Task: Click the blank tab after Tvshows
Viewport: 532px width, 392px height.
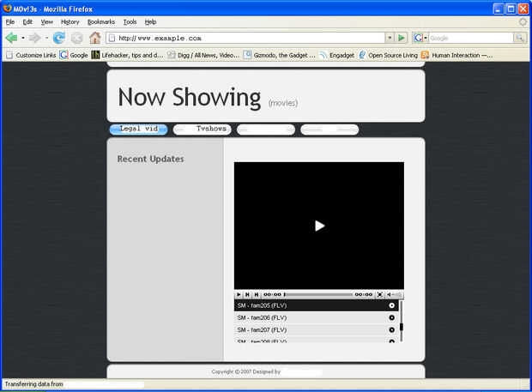Action: point(266,130)
